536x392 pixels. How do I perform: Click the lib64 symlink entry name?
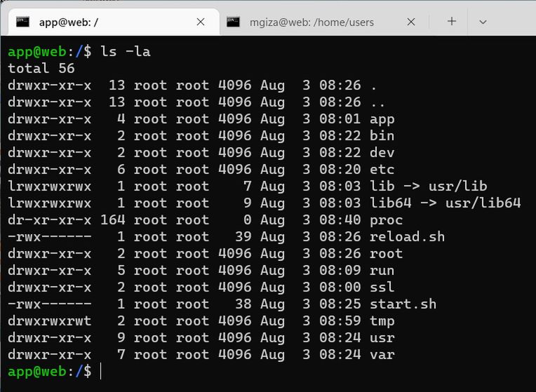click(x=391, y=203)
